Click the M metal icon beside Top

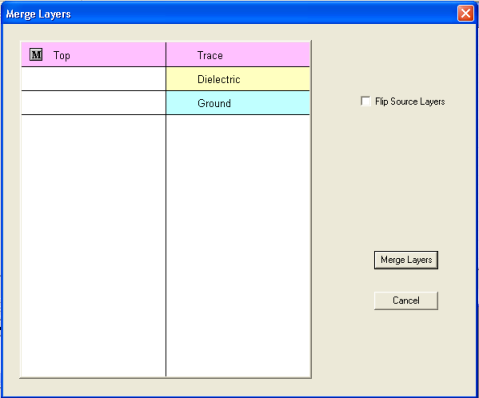pyautogui.click(x=36, y=54)
